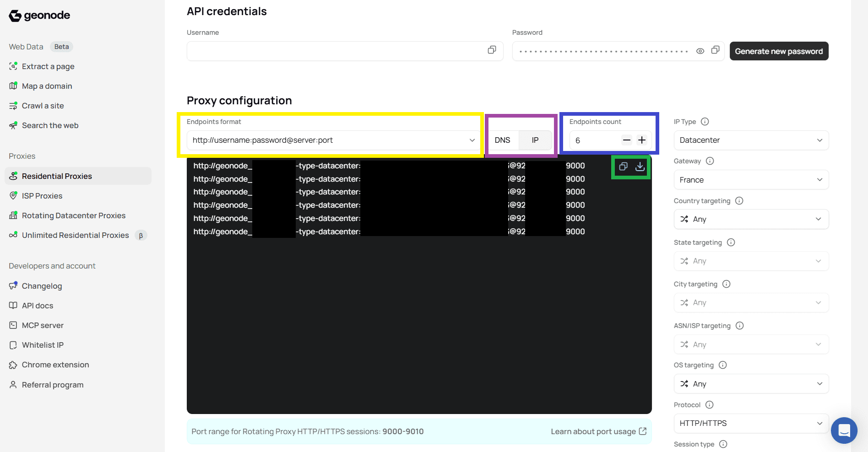The height and width of the screenshot is (452, 868).
Task: Download the proxy endpoints list
Action: click(640, 167)
